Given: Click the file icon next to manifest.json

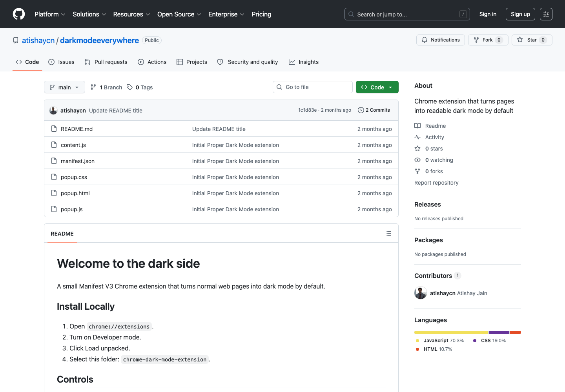Looking at the screenshot, I should click(x=54, y=161).
